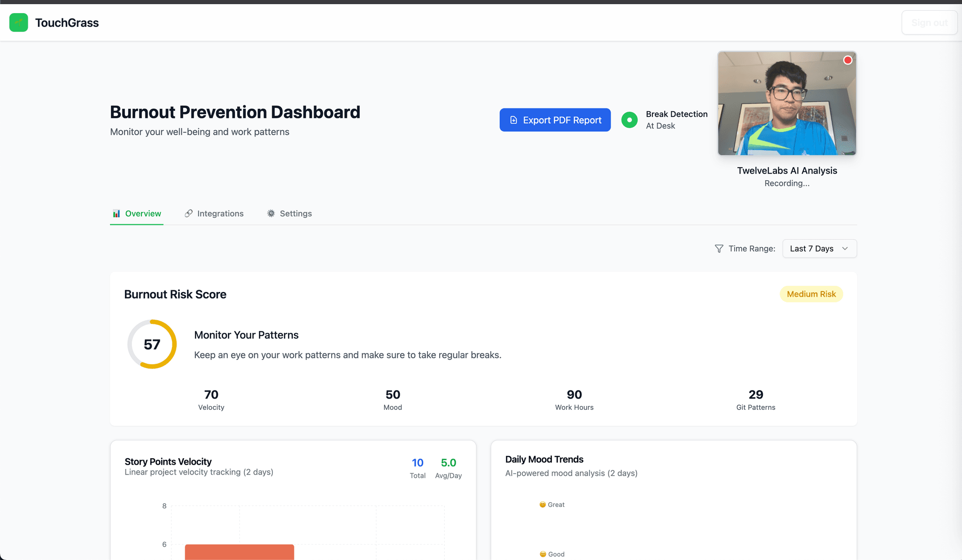Click the webcam video preview thumbnail
Viewport: 962px width, 560px height.
tap(787, 103)
